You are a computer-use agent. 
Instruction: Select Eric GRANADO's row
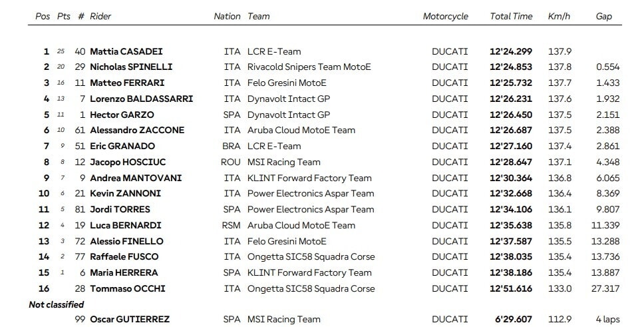[x=325, y=146]
